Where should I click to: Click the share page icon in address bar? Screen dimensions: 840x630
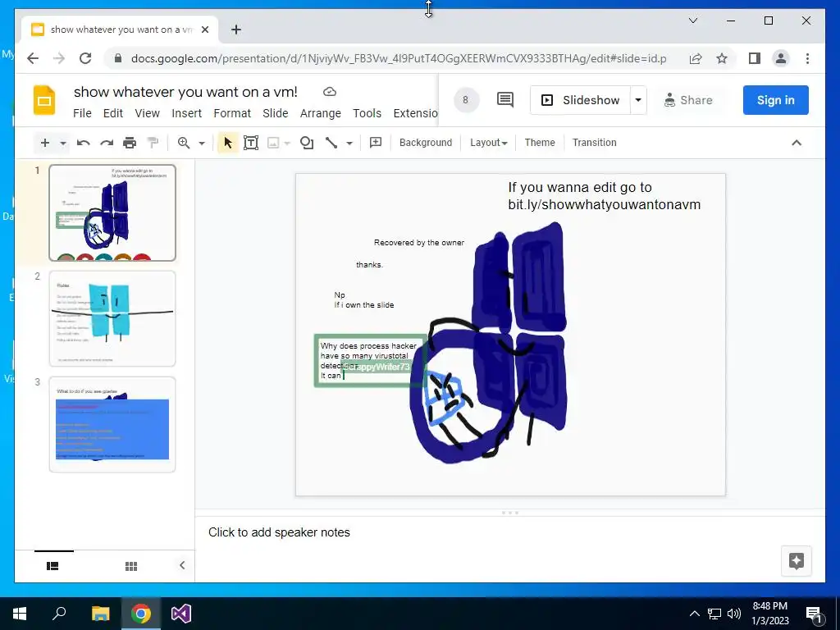pyautogui.click(x=696, y=58)
